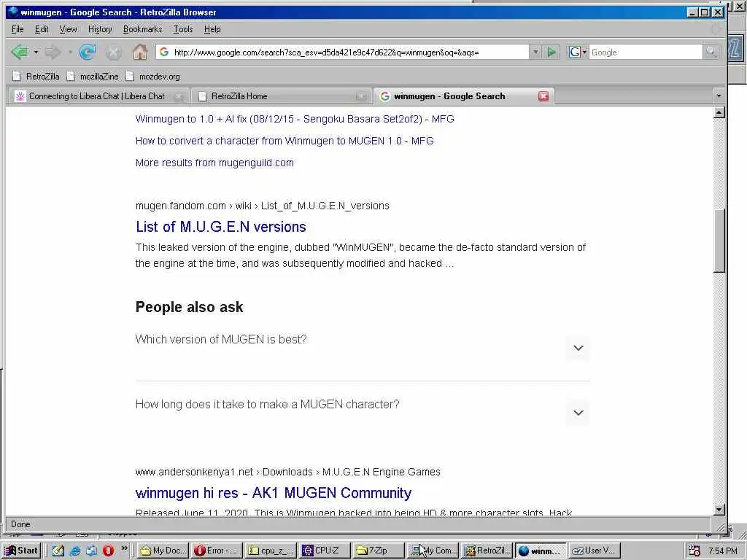Open the RetroZilla bookmark
The height and width of the screenshot is (560, 747).
pyautogui.click(x=36, y=76)
